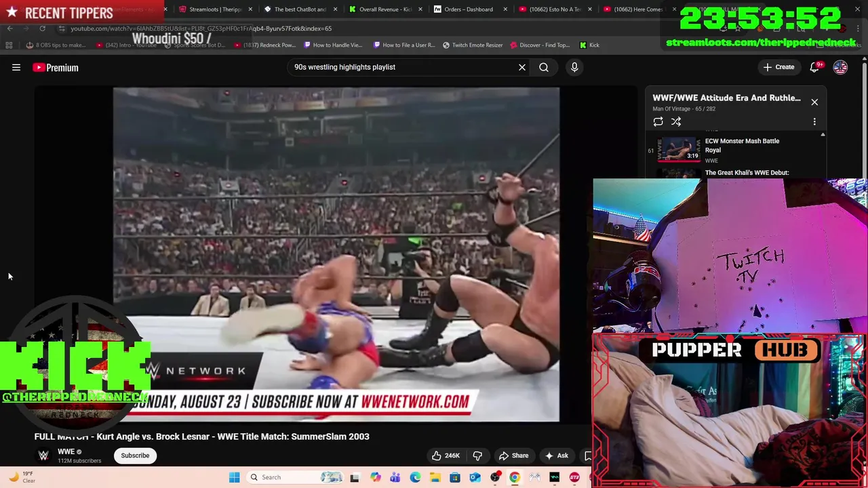868x488 pixels.
Task: Open Twitch Emote Resizer bookmark
Action: coord(473,45)
